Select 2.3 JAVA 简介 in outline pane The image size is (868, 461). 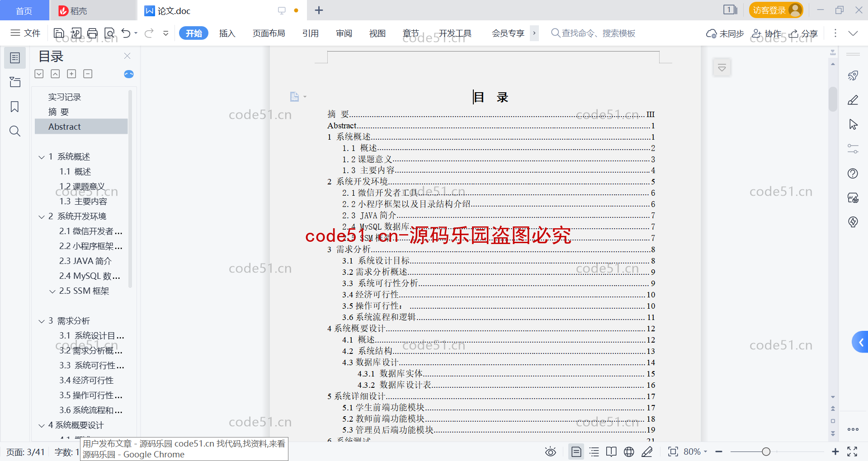[x=85, y=261]
